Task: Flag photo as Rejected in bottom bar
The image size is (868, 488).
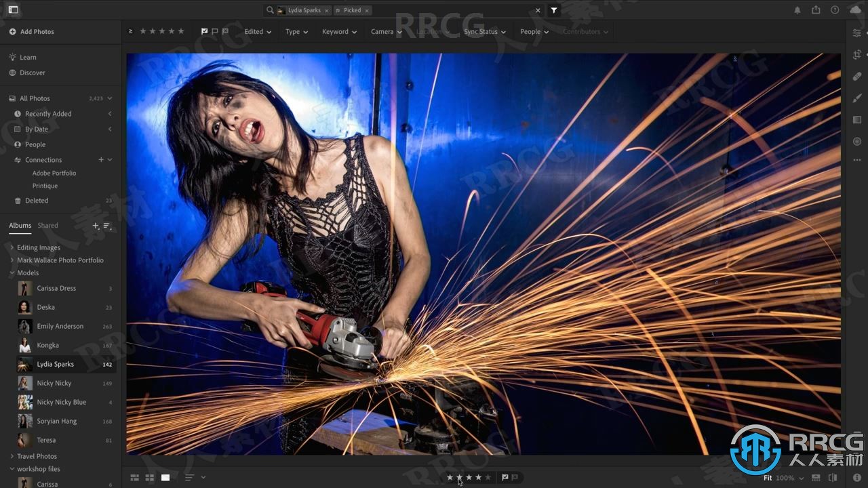Action: (515, 477)
